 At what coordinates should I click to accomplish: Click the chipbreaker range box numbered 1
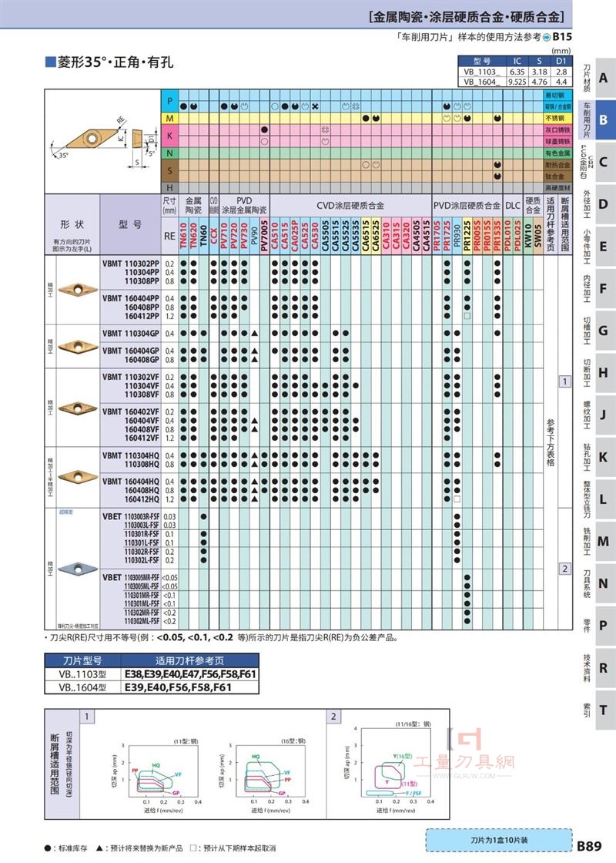[x=565, y=381]
